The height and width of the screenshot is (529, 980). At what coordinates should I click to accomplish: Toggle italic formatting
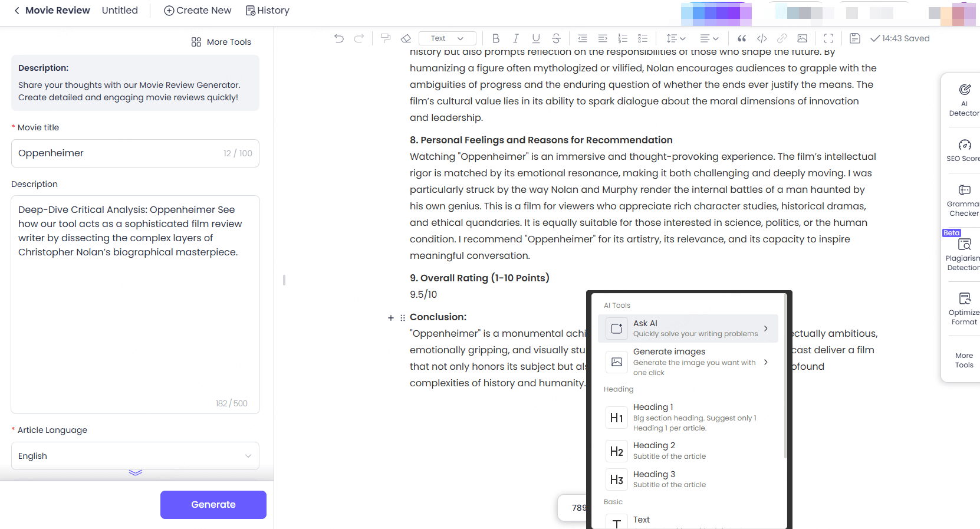(x=515, y=38)
